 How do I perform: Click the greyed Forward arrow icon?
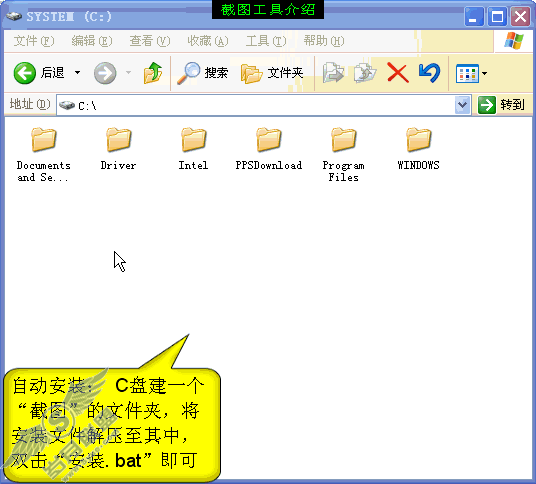(x=105, y=73)
